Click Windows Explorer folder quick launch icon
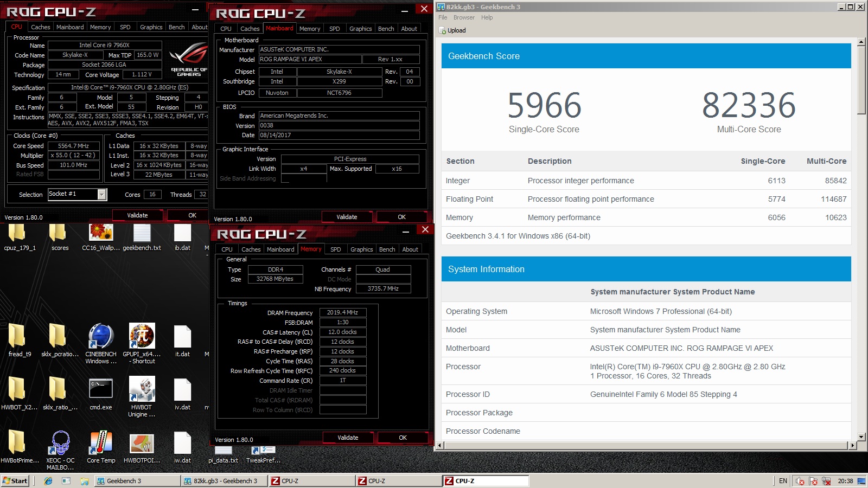Image resolution: width=868 pixels, height=488 pixels. (84, 481)
